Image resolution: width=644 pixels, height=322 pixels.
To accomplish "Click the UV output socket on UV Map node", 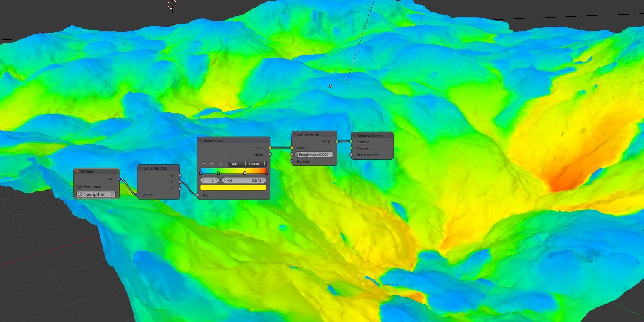I will [x=119, y=179].
